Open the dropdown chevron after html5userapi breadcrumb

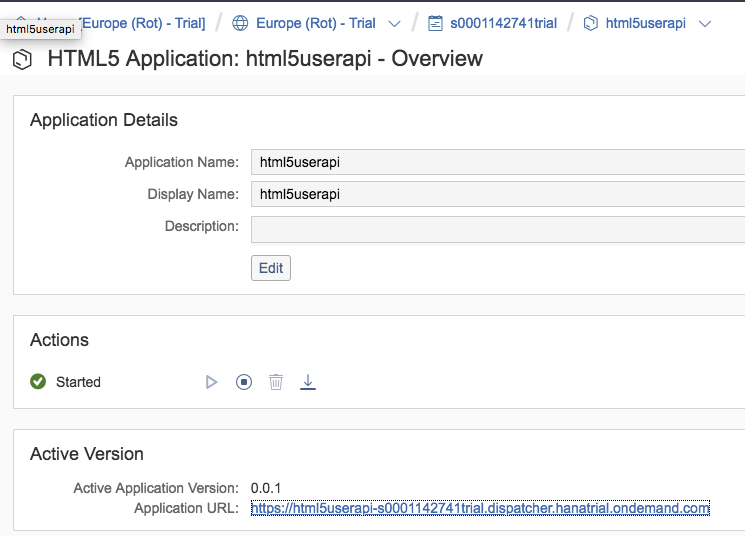[x=705, y=23]
